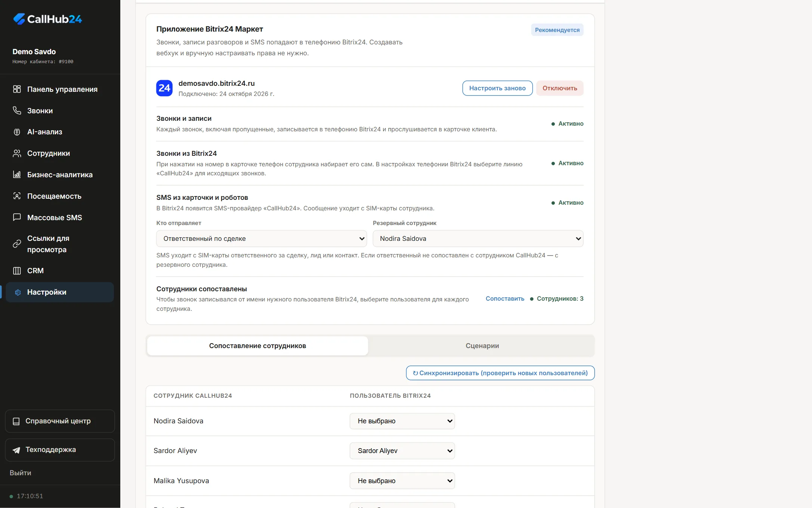Click the Сопоставить link
Viewport: 812px width, 508px height.
(x=505, y=298)
